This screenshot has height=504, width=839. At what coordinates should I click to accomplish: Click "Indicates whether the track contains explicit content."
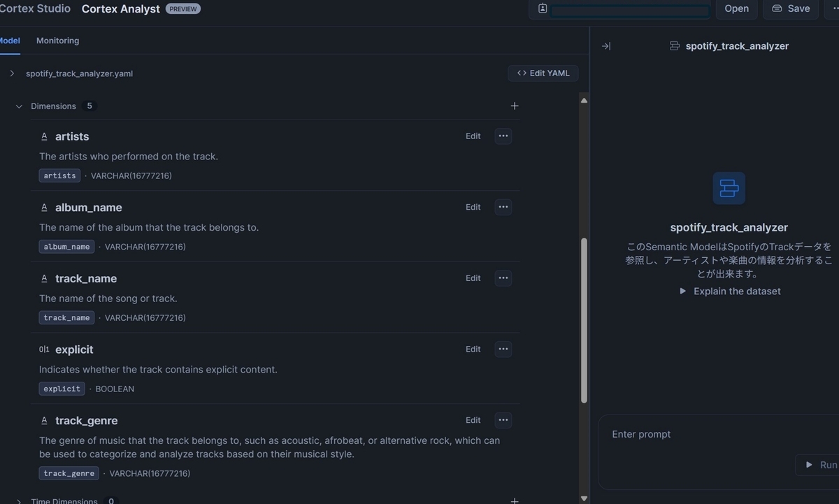coord(158,370)
